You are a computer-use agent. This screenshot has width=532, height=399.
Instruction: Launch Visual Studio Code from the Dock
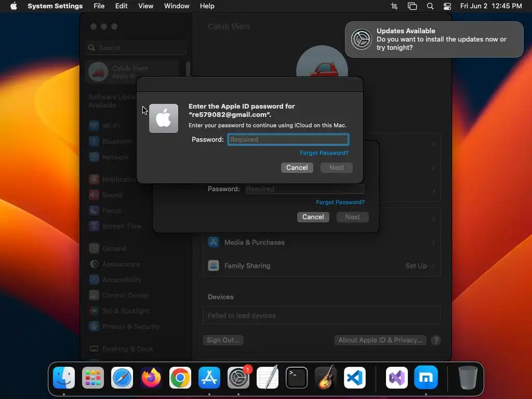(355, 378)
